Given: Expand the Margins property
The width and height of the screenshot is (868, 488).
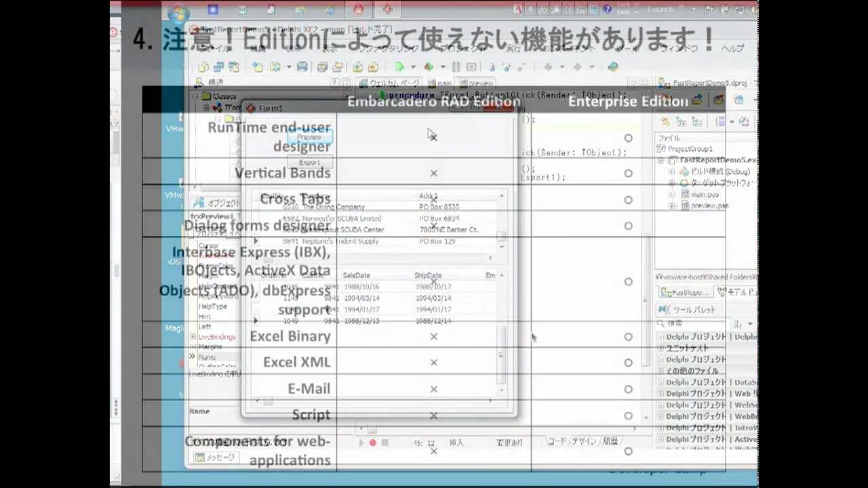Looking at the screenshot, I should click(193, 347).
